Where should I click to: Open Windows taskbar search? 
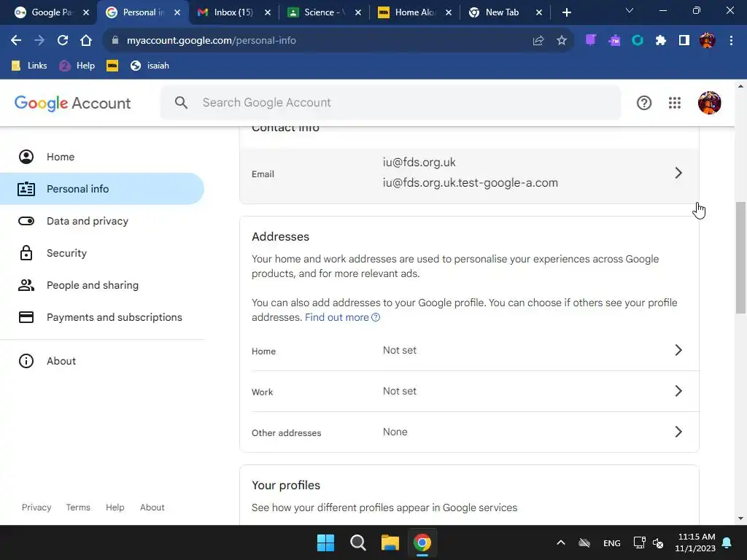coord(357,542)
